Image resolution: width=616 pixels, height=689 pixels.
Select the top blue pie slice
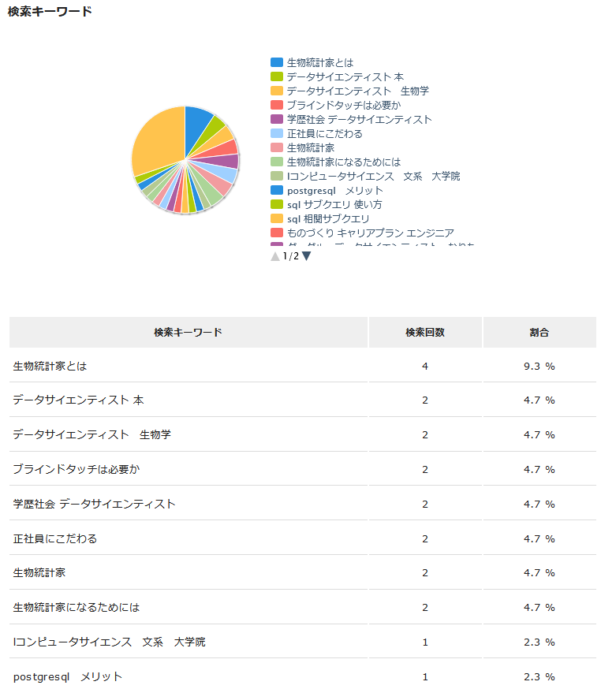197,121
